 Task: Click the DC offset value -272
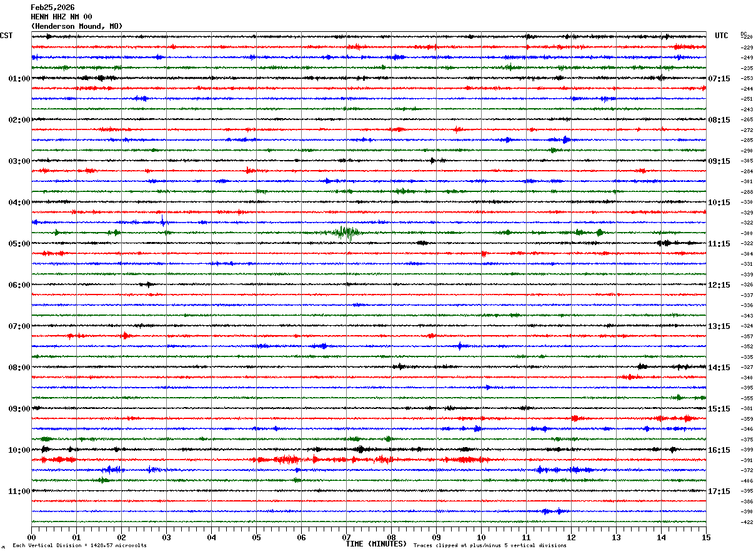pos(747,130)
